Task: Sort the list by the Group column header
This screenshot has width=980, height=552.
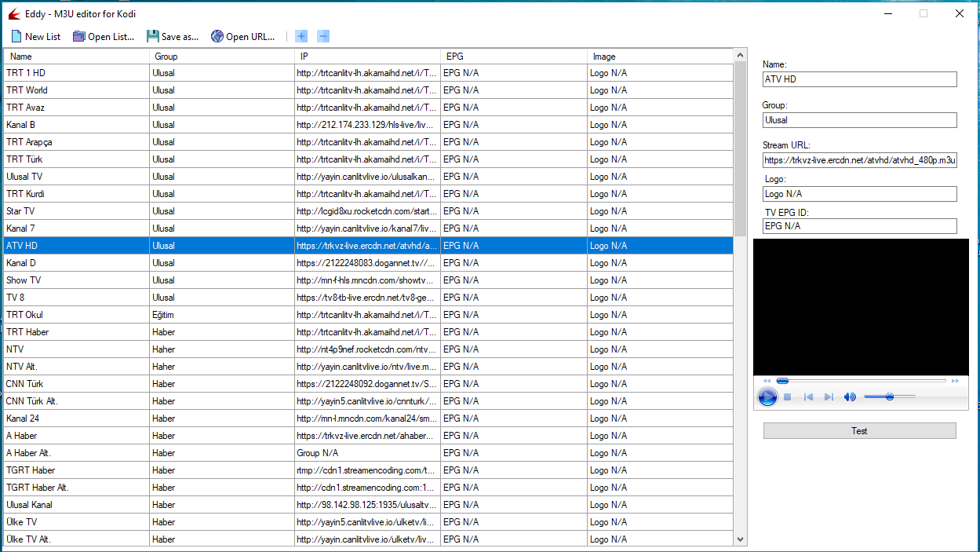Action: pyautogui.click(x=222, y=57)
